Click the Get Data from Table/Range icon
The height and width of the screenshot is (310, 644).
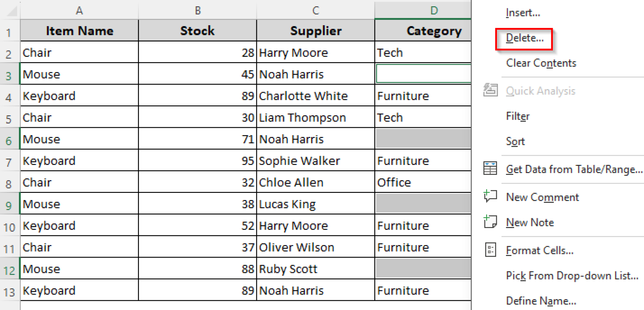point(490,169)
